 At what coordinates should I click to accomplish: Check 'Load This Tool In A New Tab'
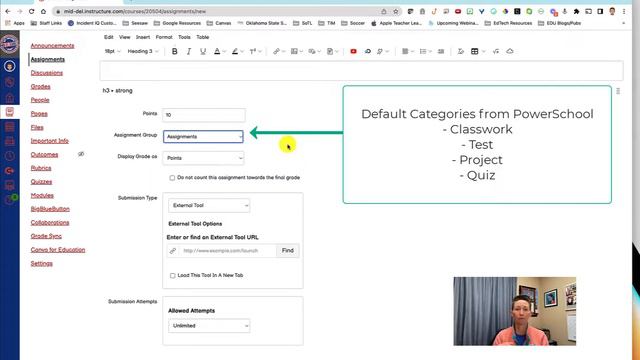tap(172, 276)
